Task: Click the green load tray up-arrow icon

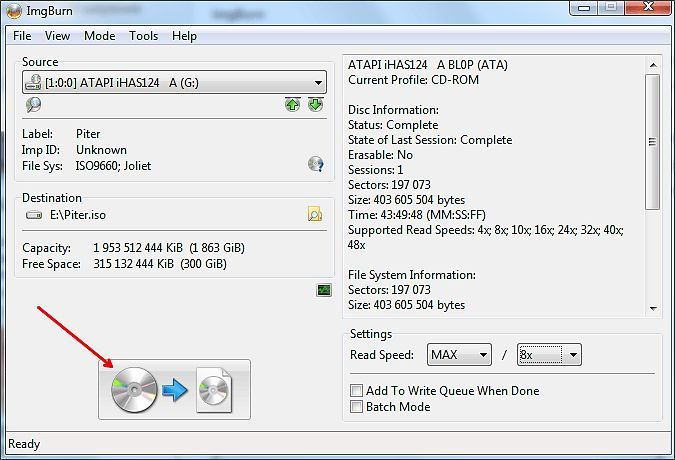Action: pos(293,105)
